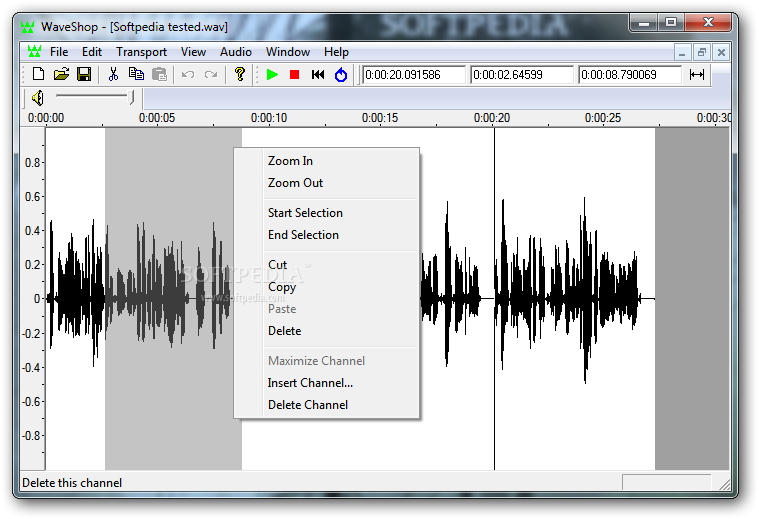
Task: Open the Window menu
Action: click(288, 52)
